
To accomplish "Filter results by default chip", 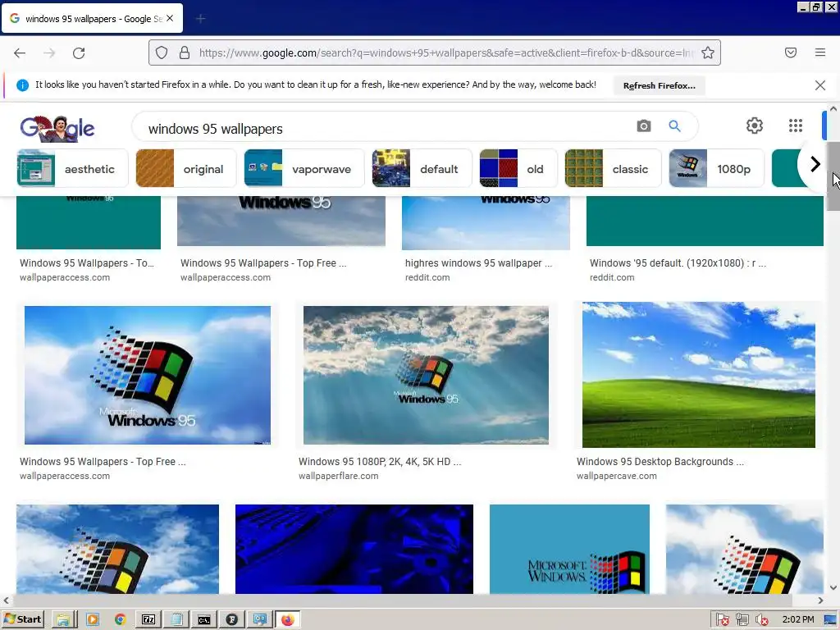I will pos(422,169).
